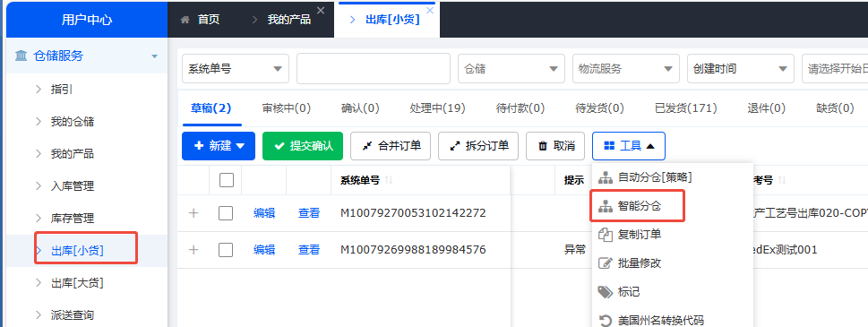868x327 pixels.
Task: Click the merge arrows icon on 合并订单
Action: coord(366,146)
